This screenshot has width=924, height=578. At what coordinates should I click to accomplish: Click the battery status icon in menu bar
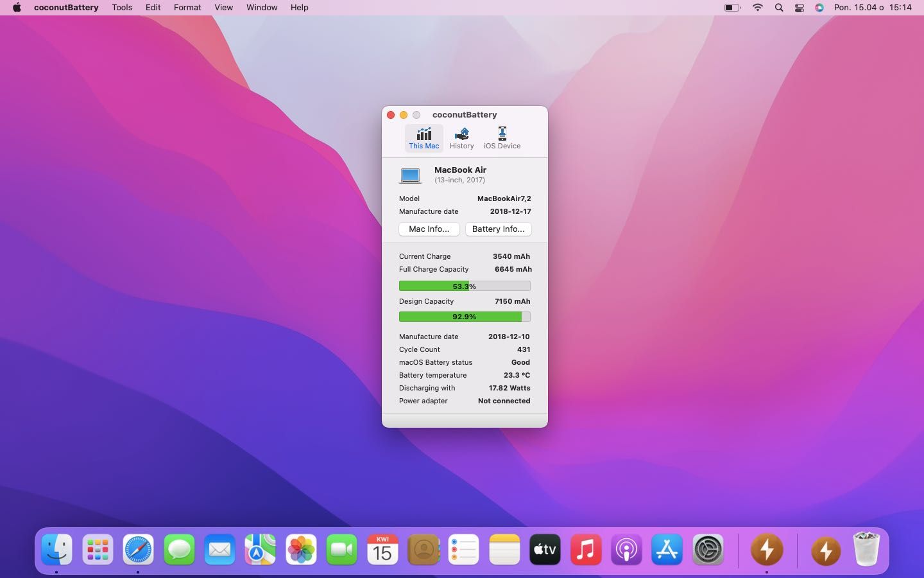tap(732, 8)
